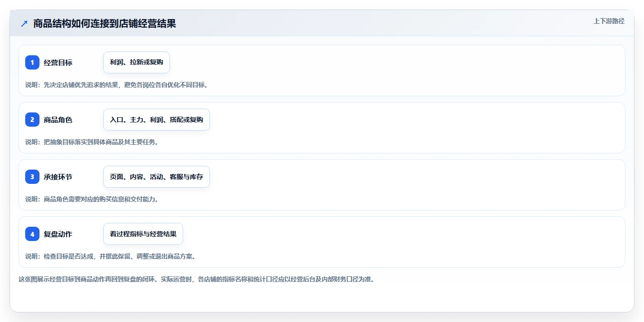This screenshot has width=644, height=322.
Task: Click the 上下游路径 label
Action: pos(609,21)
